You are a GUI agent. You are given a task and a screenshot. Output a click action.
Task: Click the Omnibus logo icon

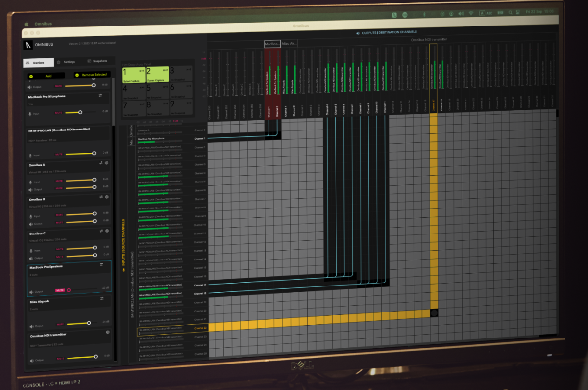point(28,45)
